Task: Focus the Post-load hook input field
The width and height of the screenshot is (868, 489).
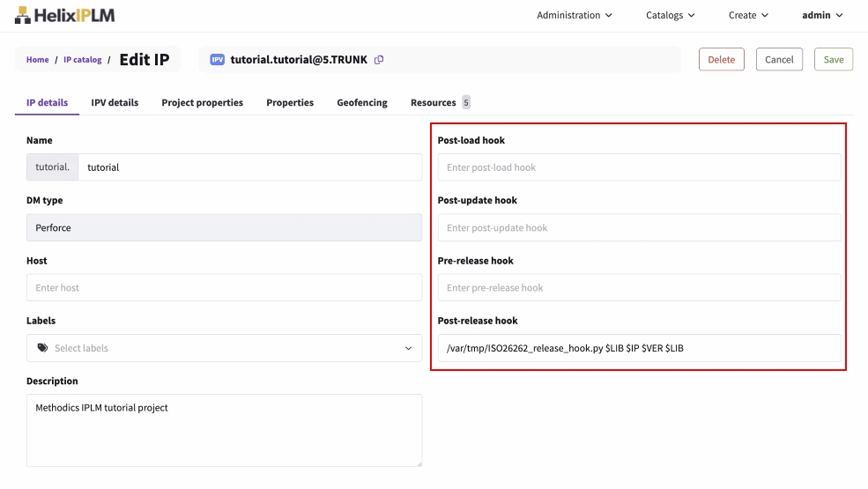Action: [639, 167]
